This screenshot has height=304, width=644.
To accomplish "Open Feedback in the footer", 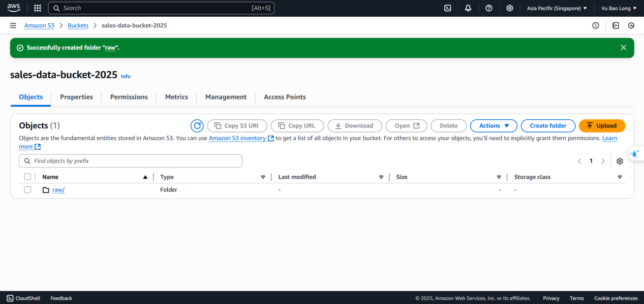I will (61, 298).
